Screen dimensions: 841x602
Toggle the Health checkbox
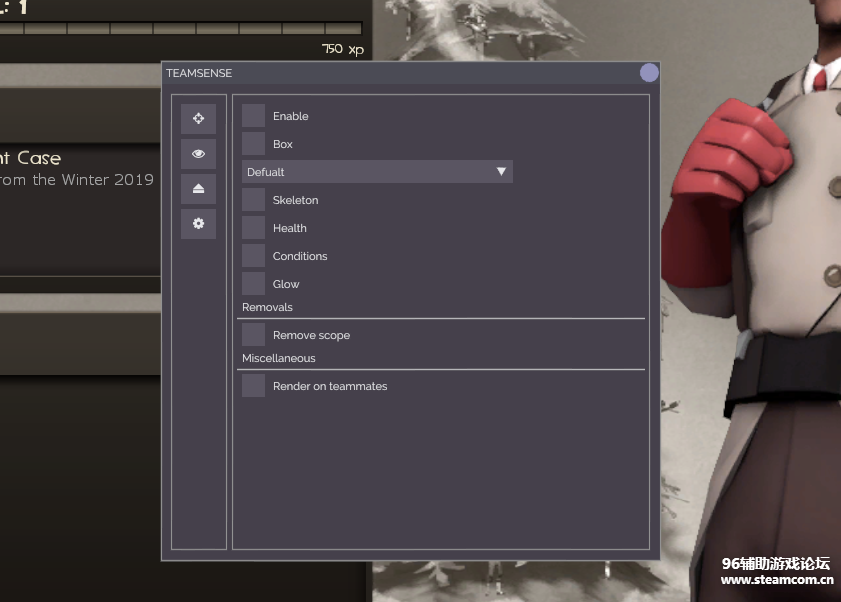[253, 227]
